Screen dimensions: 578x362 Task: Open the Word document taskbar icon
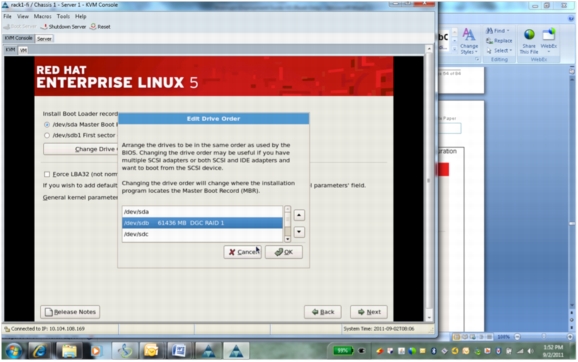point(178,350)
